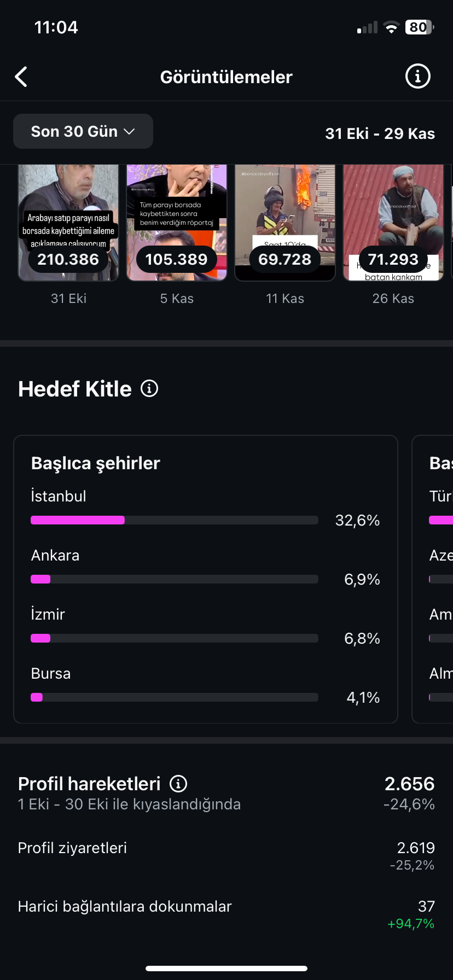The height and width of the screenshot is (980, 453).
Task: Go back with the top-left arrow
Action: click(x=21, y=77)
